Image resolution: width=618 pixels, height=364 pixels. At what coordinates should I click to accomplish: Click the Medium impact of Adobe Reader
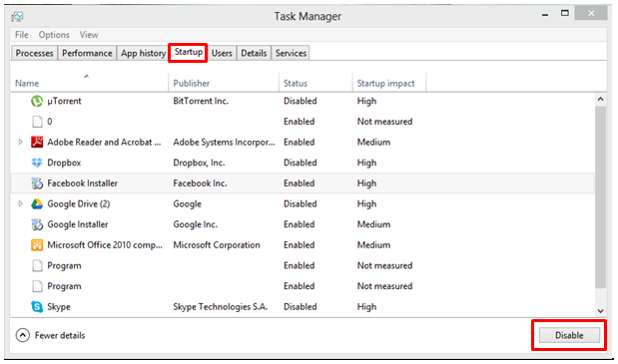point(373,142)
